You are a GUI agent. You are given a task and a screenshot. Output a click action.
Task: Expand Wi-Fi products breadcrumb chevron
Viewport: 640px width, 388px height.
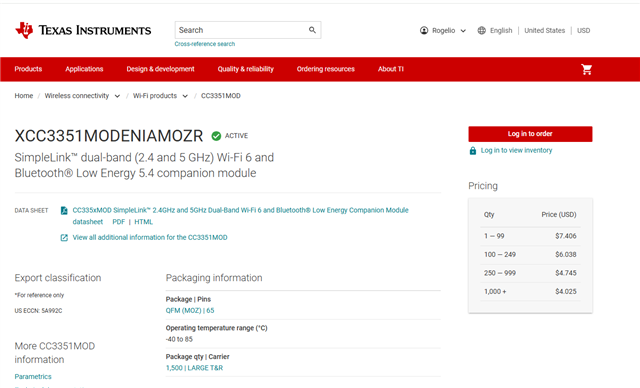click(x=185, y=96)
